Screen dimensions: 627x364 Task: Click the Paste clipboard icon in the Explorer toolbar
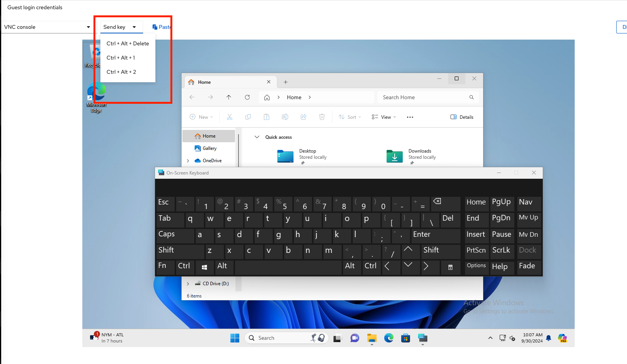267,117
